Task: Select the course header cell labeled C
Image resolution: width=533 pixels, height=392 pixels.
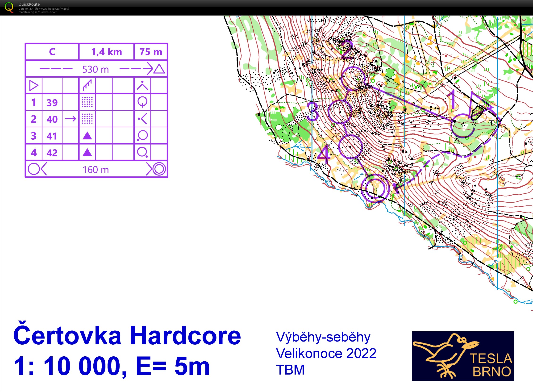Action: 52,51
